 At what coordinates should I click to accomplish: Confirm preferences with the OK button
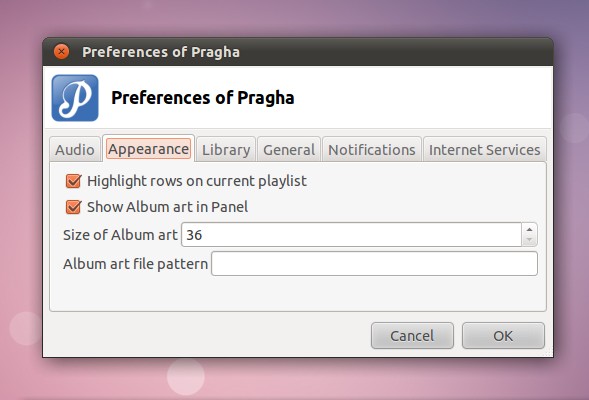(503, 335)
